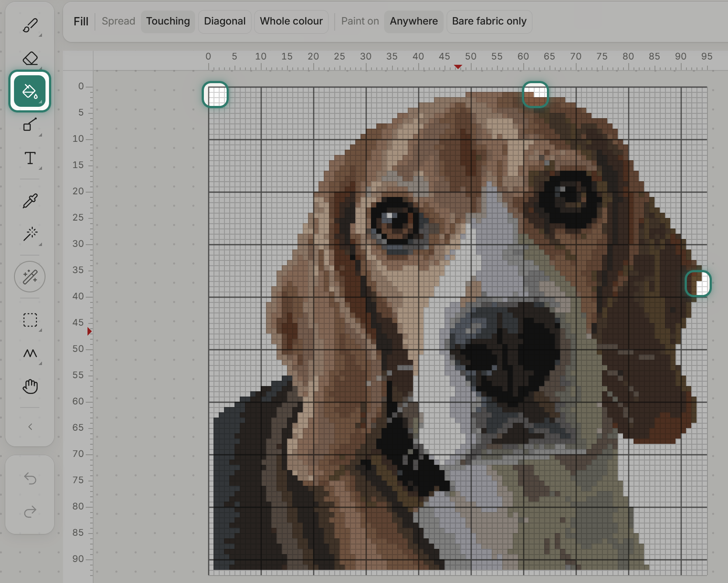Select the Fill bucket tool
The width and height of the screenshot is (728, 583).
tap(30, 91)
